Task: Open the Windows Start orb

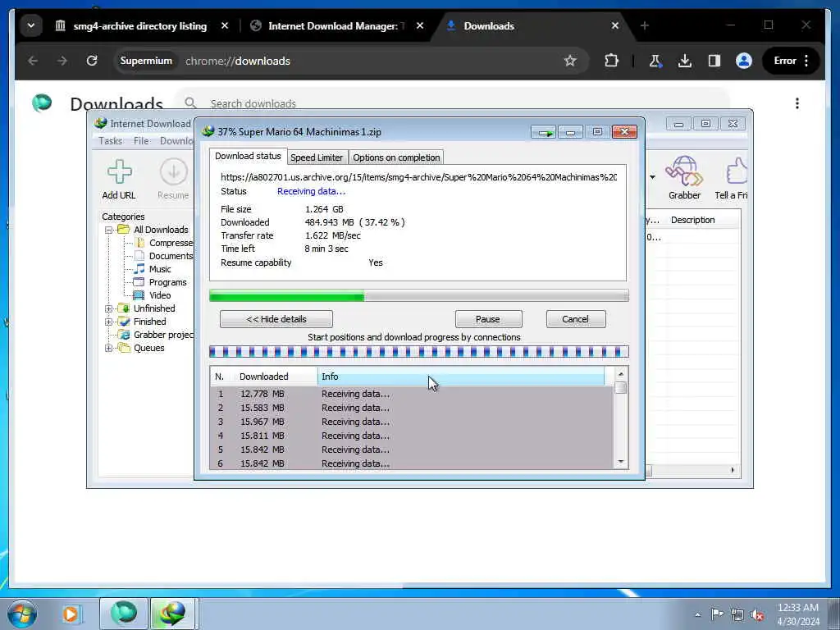Action: (22, 614)
